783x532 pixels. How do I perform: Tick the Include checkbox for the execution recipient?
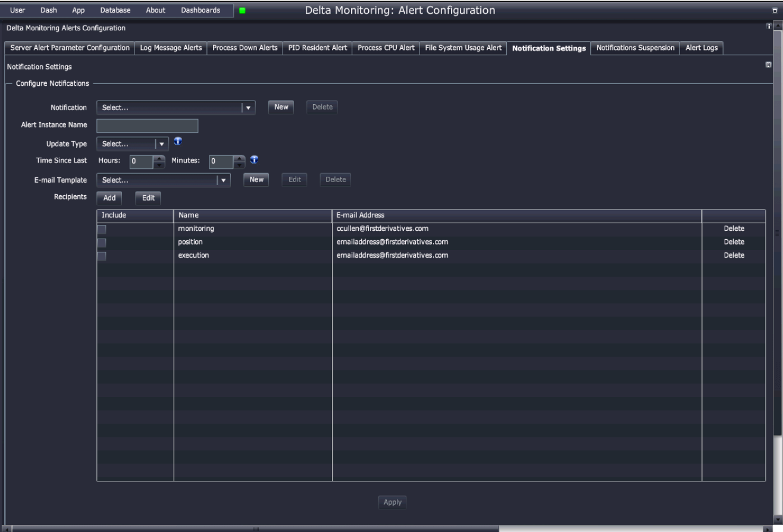click(x=102, y=256)
